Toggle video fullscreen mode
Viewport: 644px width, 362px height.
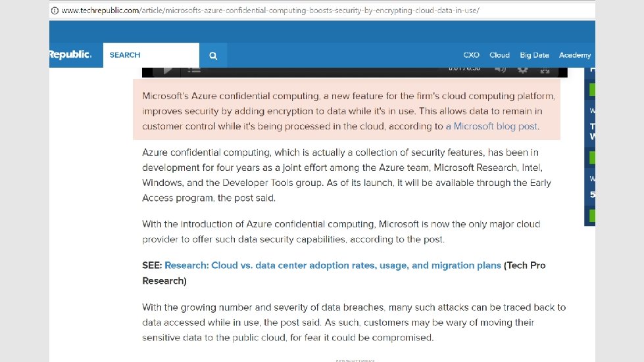545,70
